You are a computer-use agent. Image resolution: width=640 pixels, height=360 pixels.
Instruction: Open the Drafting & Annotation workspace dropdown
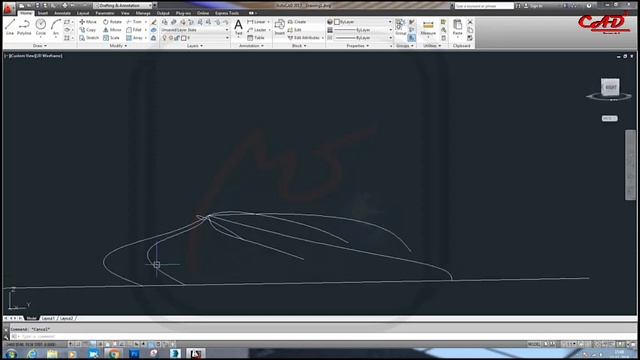(x=122, y=5)
